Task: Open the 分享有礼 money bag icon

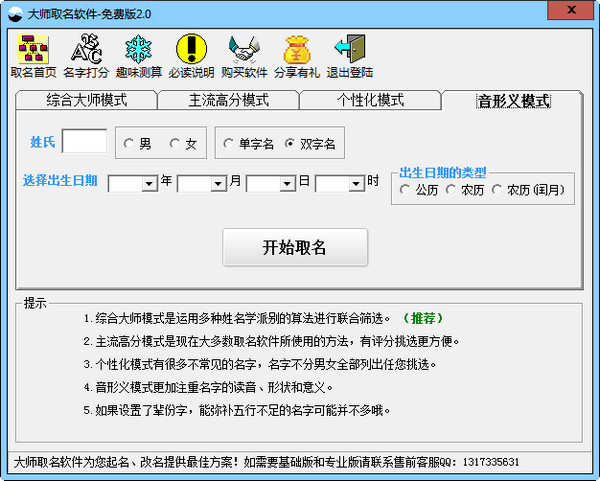Action: (297, 56)
